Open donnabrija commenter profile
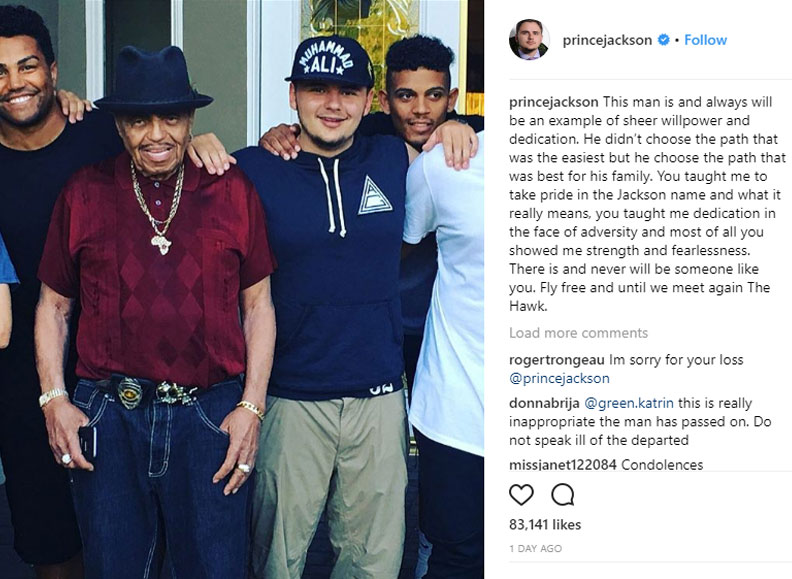Viewport: 792px width, 579px height. coord(544,403)
